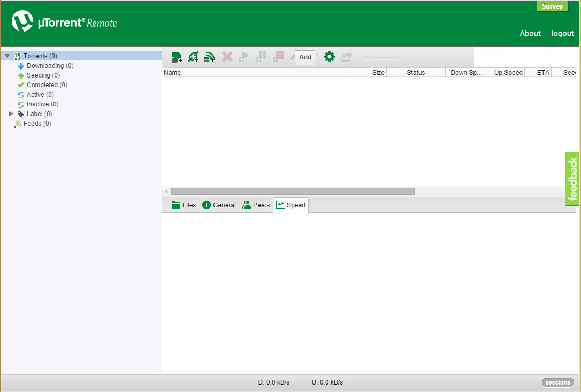
Task: Click the Pause torrent icon
Action: pyautogui.click(x=262, y=57)
